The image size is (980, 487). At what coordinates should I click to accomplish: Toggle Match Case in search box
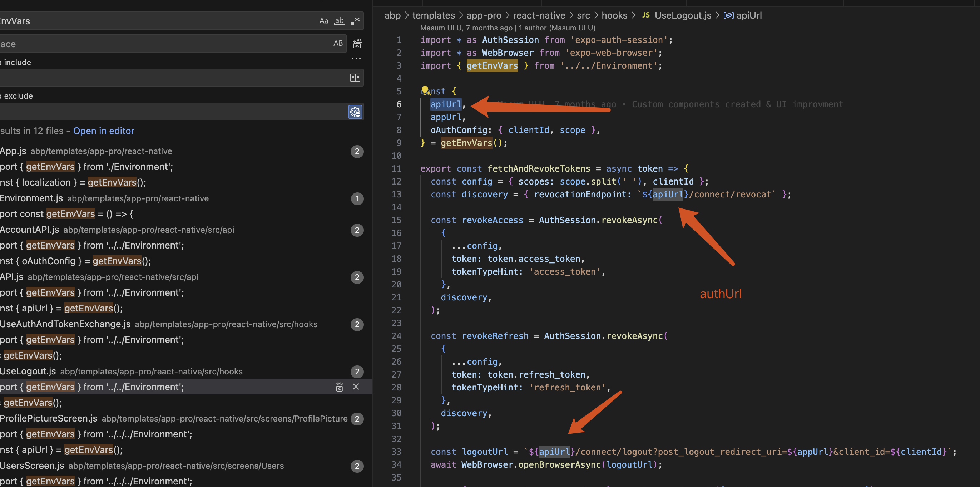click(x=323, y=21)
